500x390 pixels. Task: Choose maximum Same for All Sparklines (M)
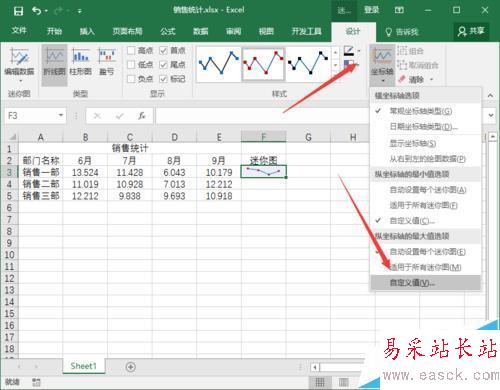click(425, 267)
